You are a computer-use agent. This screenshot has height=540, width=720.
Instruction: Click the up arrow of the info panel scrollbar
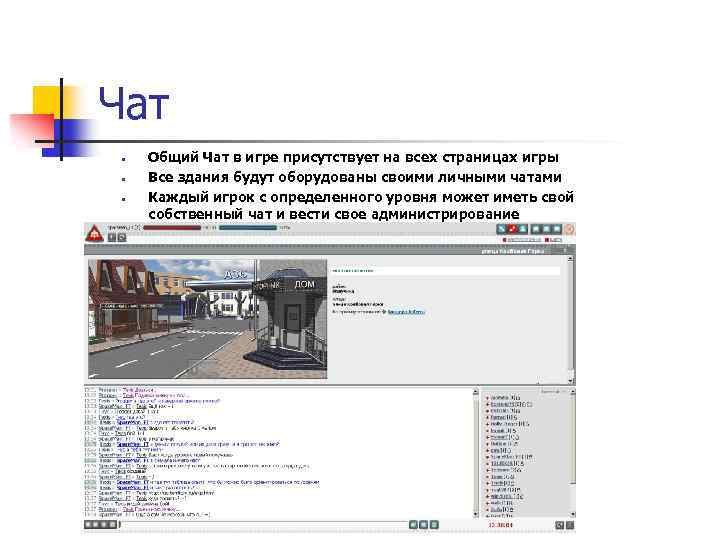click(571, 259)
